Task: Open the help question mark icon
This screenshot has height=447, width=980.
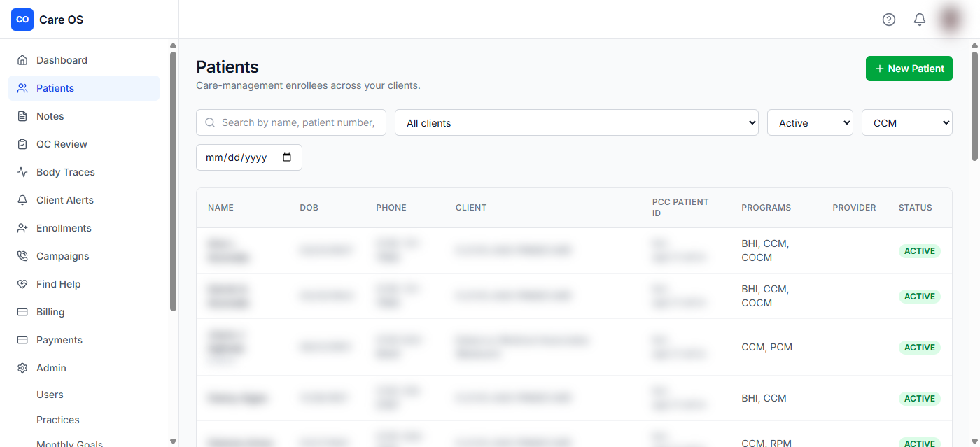Action: [x=889, y=20]
